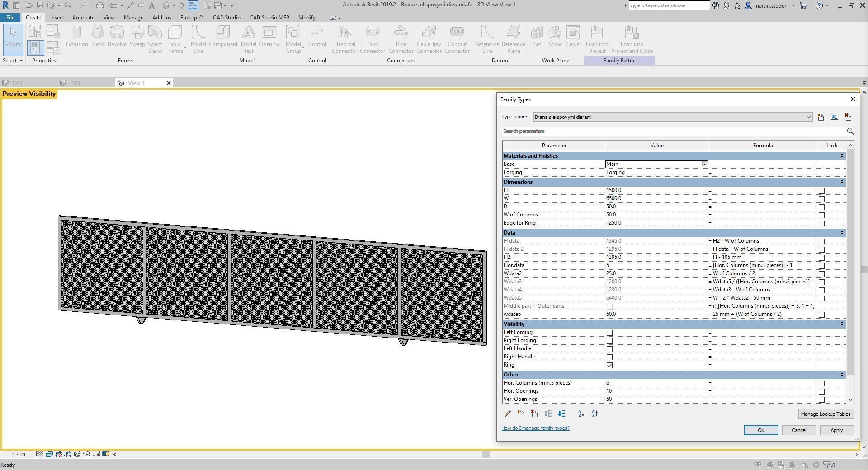Click Delete Type icon beside type name
868x470 pixels.
pos(848,117)
